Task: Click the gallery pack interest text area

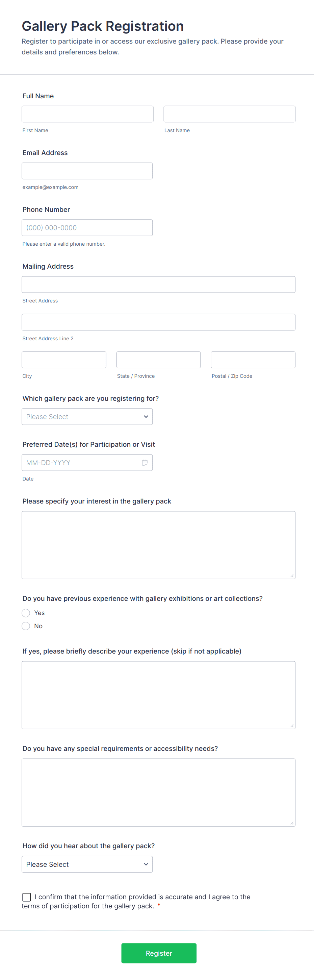Action: tap(158, 545)
